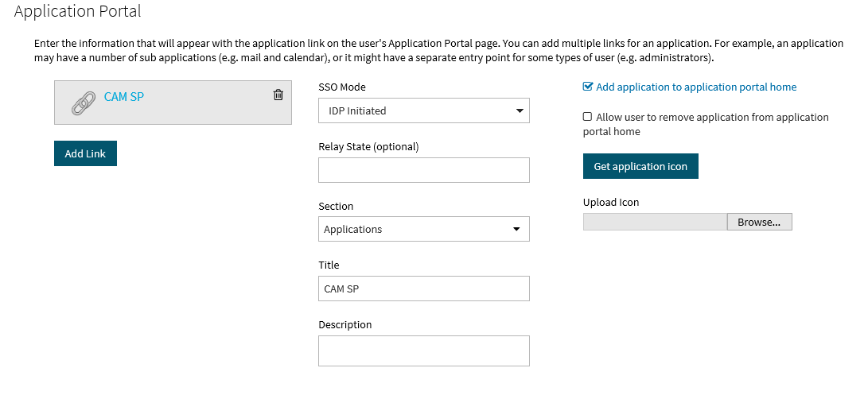Click the Add application to portal home label

click(696, 87)
